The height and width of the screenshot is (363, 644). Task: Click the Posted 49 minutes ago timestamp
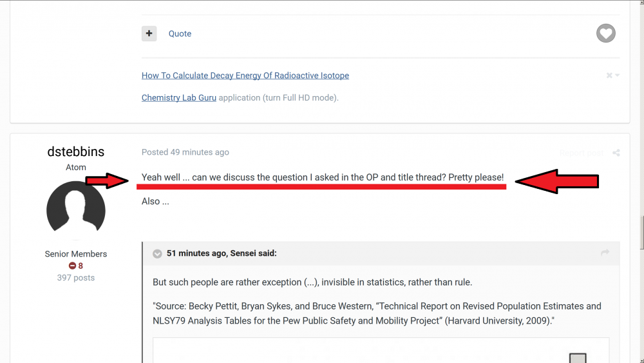185,152
